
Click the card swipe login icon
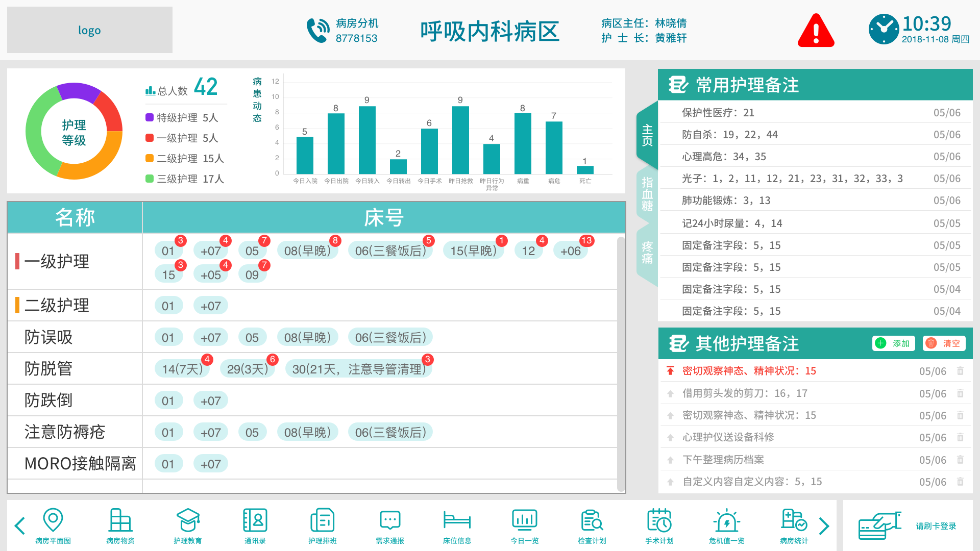(879, 526)
